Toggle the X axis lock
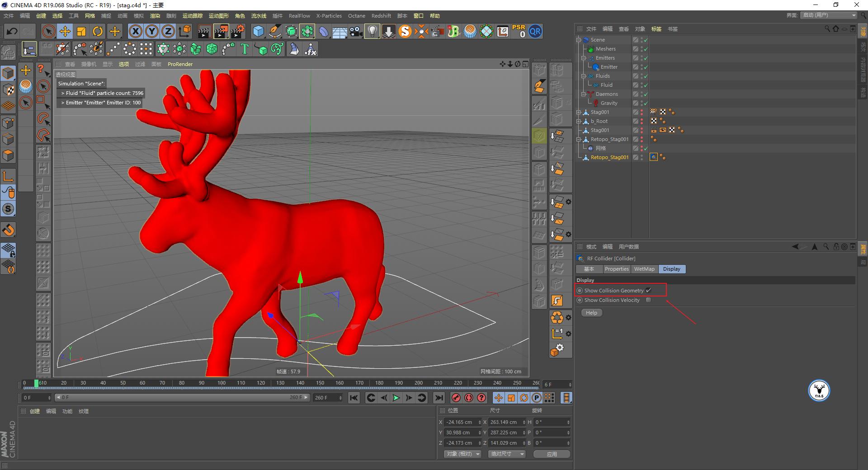 pos(135,32)
